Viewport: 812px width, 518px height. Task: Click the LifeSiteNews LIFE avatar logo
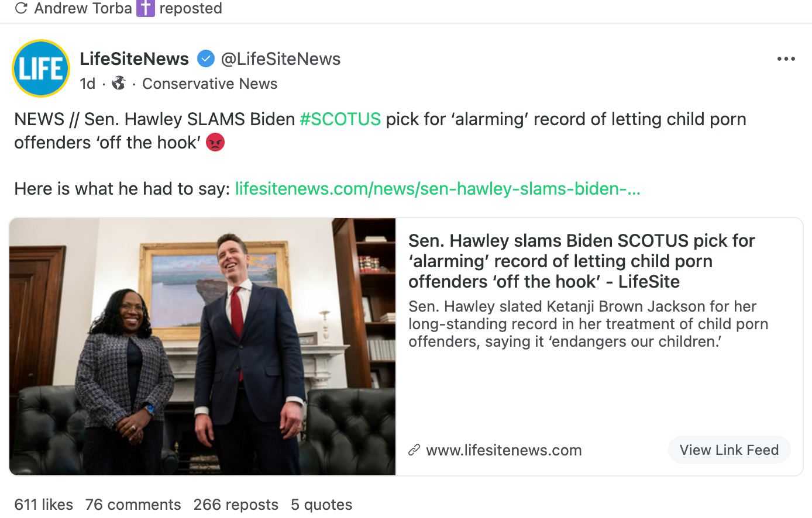point(41,68)
